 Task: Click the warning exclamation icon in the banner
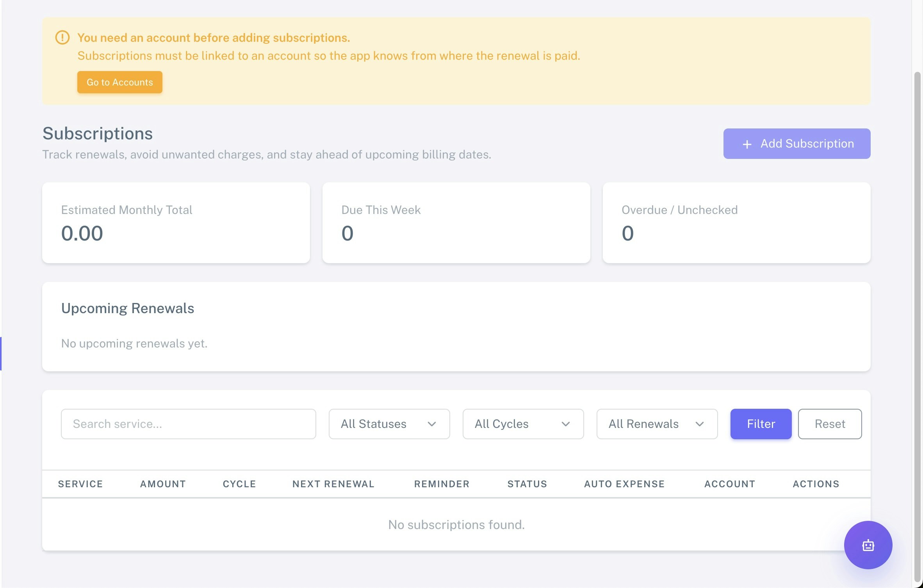click(x=62, y=37)
